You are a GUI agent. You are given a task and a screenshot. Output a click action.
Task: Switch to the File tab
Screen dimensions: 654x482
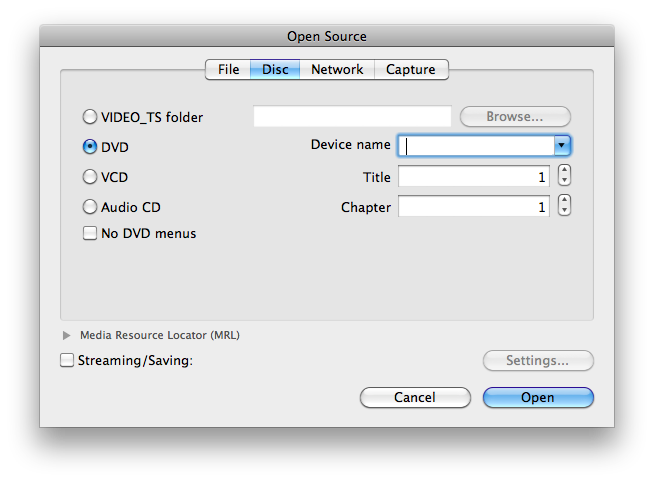point(228,70)
